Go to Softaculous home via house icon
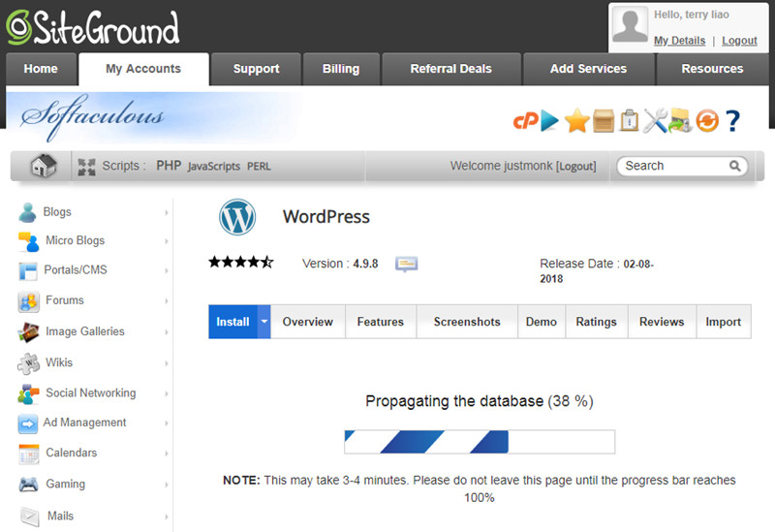Image resolution: width=775 pixels, height=532 pixels. [44, 166]
